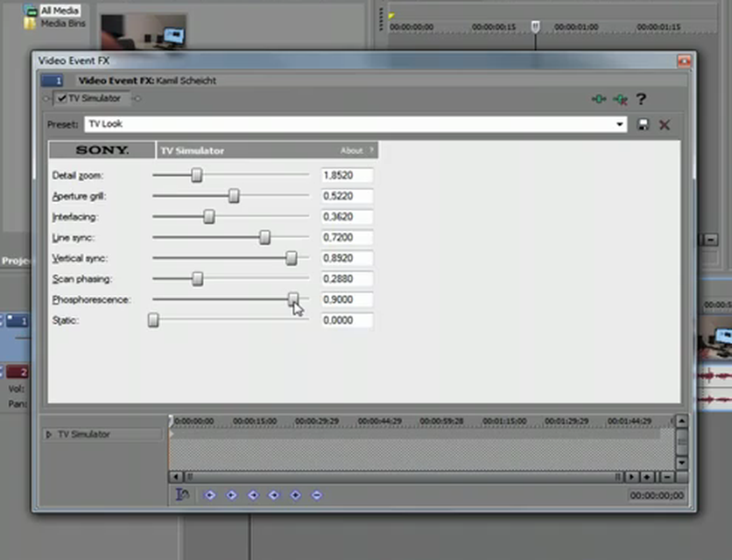Click the Static slider handle
Screen dimensions: 732x560
pyautogui.click(x=153, y=321)
